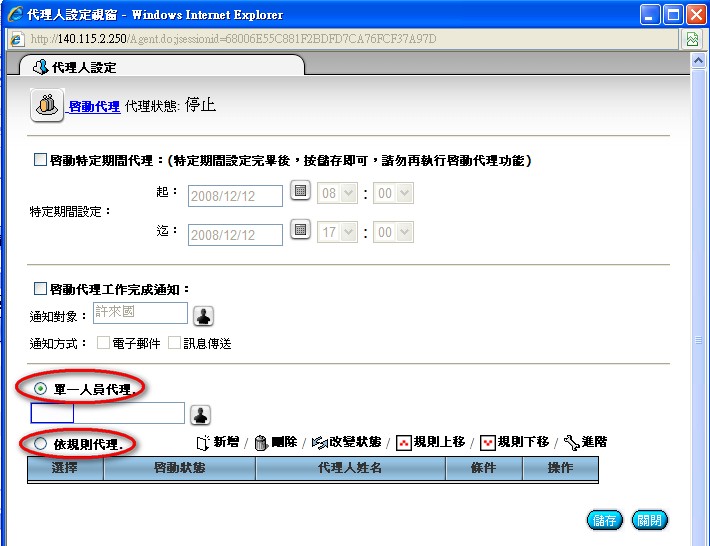Select the 依規則代理 radio button
This screenshot has width=710, height=546.
click(x=41, y=442)
